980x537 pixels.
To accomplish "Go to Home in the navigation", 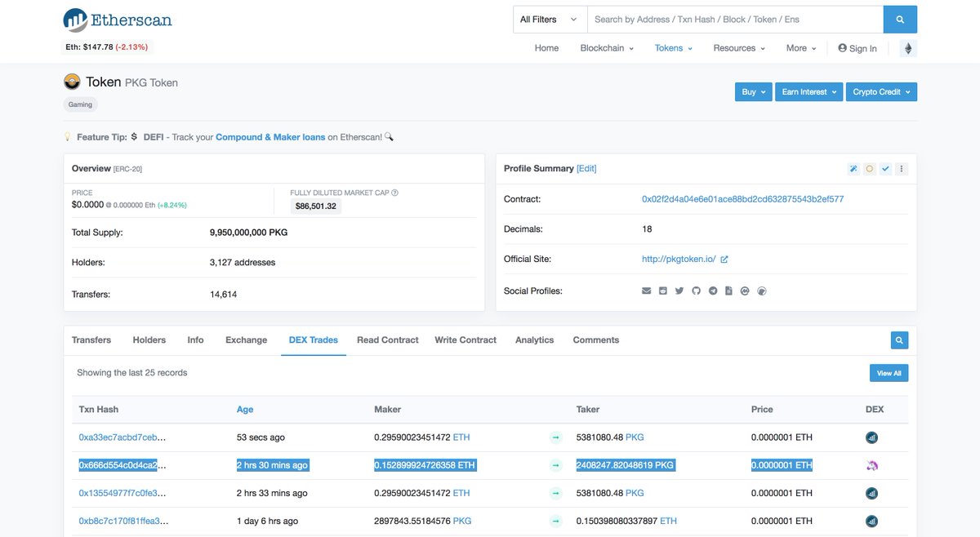I will (x=546, y=48).
